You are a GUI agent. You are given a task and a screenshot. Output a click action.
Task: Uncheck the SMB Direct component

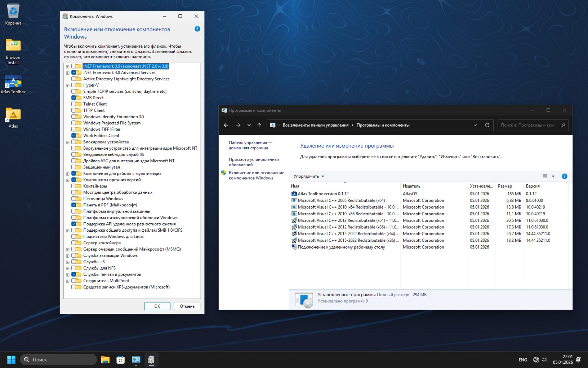pos(73,98)
